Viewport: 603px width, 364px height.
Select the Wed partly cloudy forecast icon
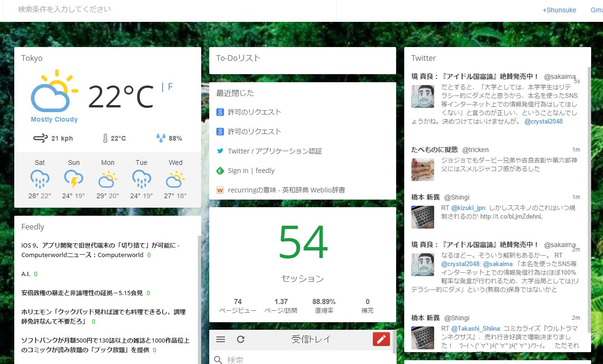coord(175,180)
